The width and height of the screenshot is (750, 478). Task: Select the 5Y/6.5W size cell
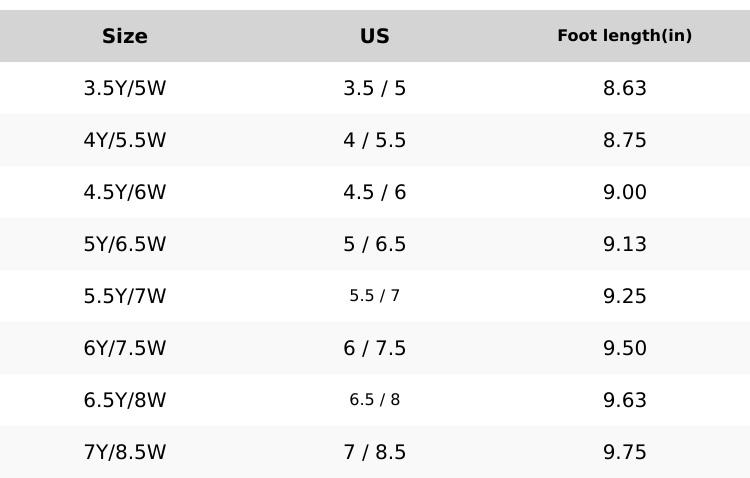(125, 244)
